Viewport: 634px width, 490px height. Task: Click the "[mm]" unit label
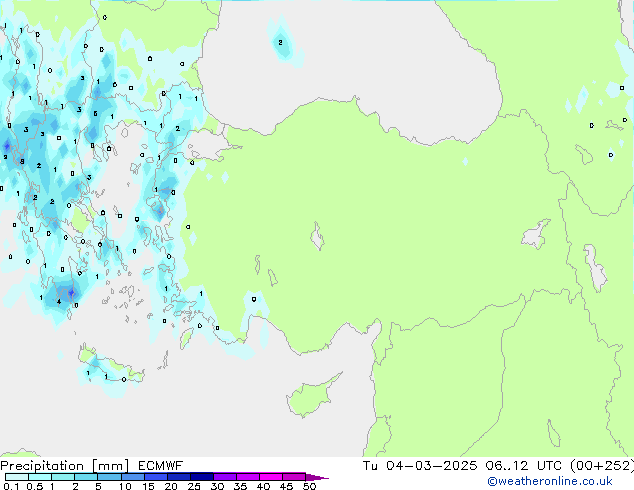(x=110, y=466)
